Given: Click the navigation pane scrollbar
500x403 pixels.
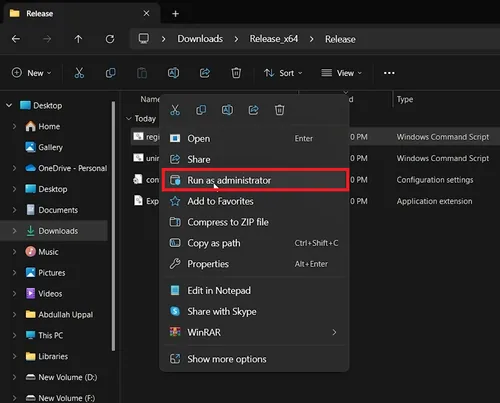Looking at the screenshot, I should coord(113,226).
